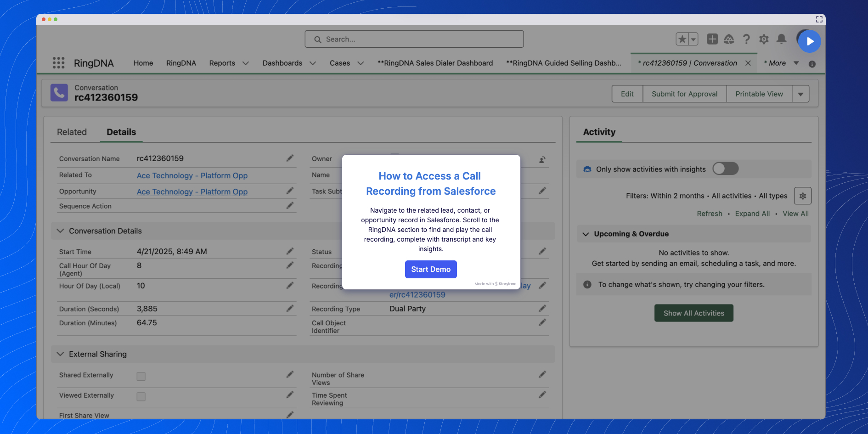Switch to the Related tab

tap(72, 132)
